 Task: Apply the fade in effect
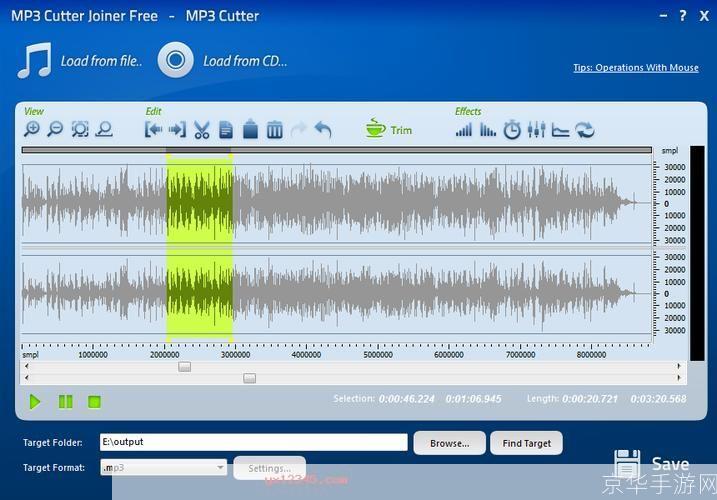[464, 130]
